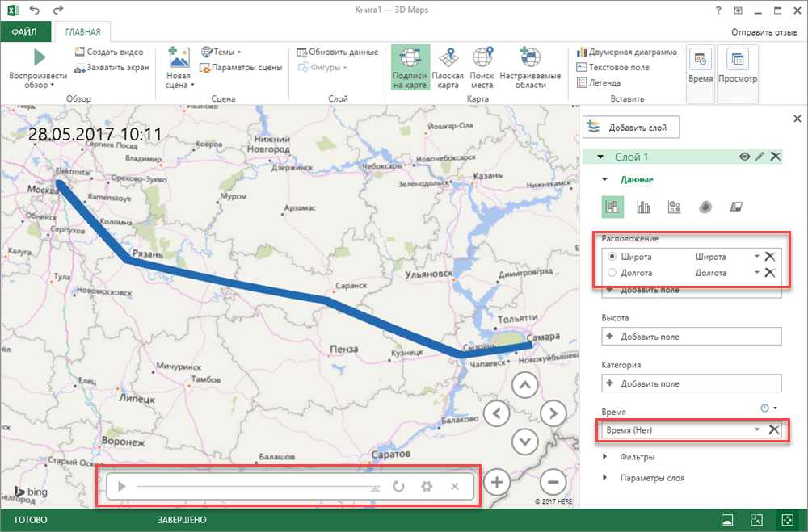Loop the timeline playback
808x532 pixels.
point(399,486)
